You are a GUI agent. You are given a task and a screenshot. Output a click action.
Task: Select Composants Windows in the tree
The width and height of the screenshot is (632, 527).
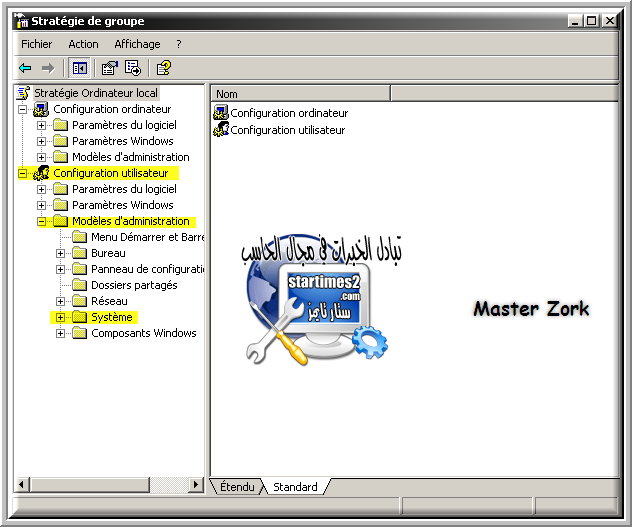pos(144,333)
